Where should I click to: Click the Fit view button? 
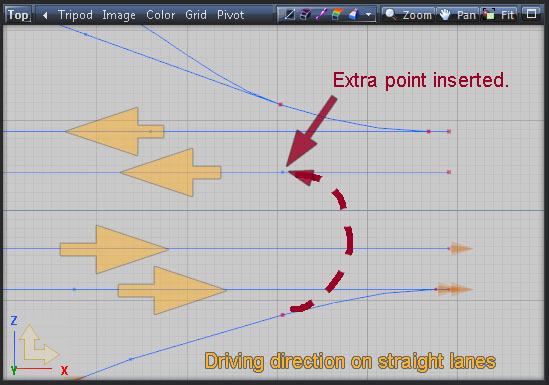(499, 15)
